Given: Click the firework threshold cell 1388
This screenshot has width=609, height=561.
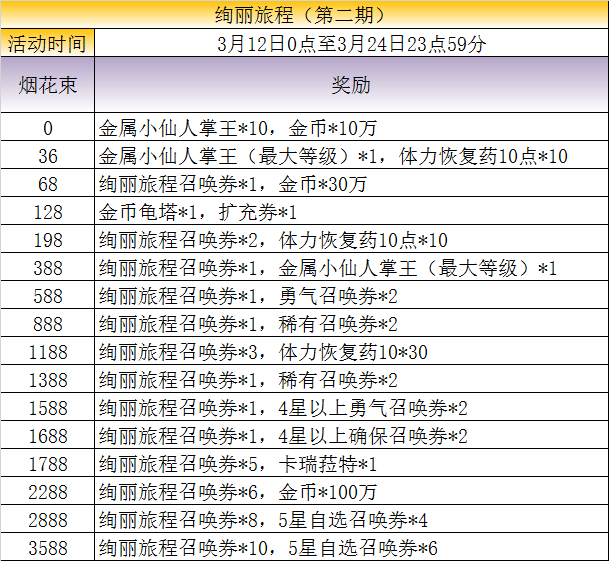Looking at the screenshot, I should tap(47, 380).
